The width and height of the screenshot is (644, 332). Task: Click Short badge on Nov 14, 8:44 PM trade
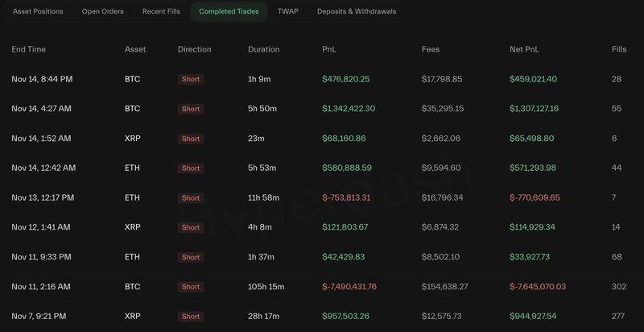(x=191, y=79)
